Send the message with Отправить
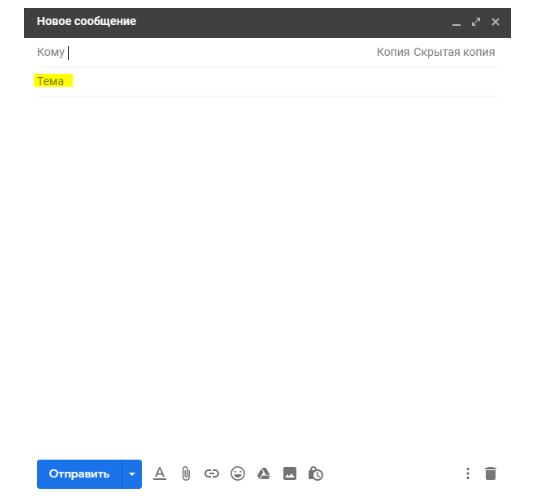 pyautogui.click(x=79, y=474)
